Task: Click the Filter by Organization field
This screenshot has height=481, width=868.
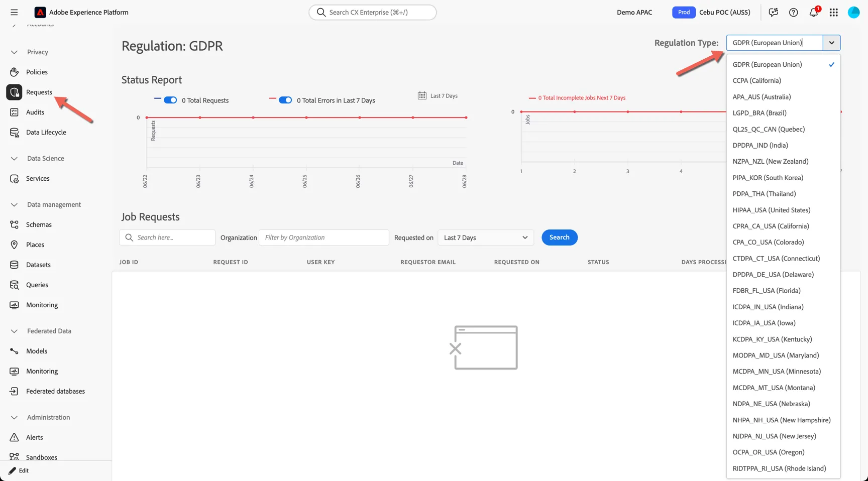Action: (324, 237)
